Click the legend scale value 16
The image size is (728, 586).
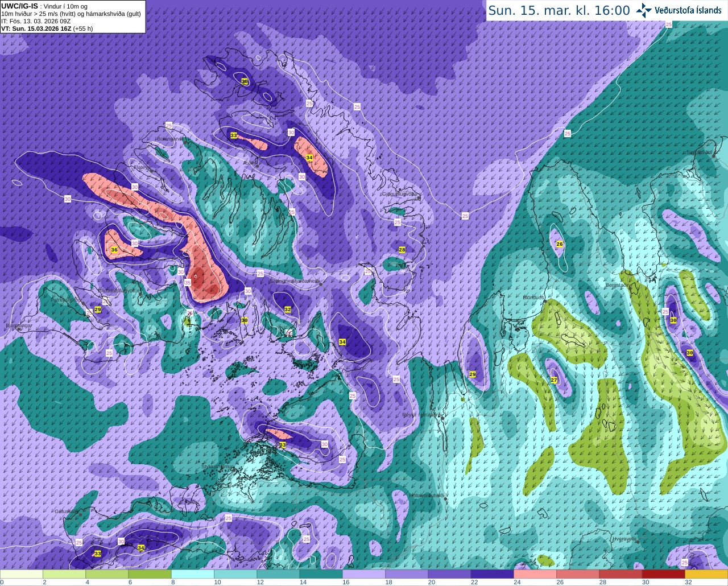346,583
